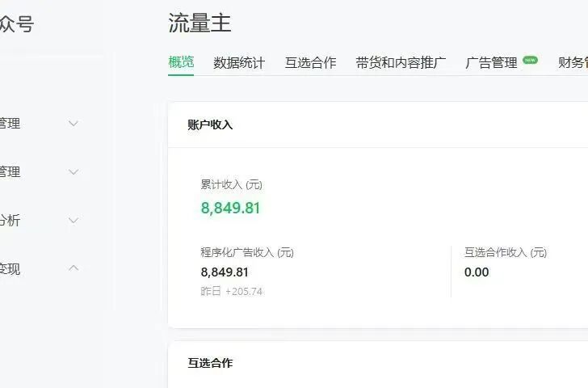
Task: Switch to the 数据统计 tab
Action: [238, 62]
